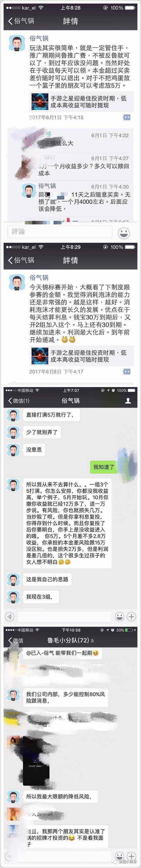The width and height of the screenshot is (141, 868).
Task: Open emoji picker beside the 評論 field
Action: point(124,233)
